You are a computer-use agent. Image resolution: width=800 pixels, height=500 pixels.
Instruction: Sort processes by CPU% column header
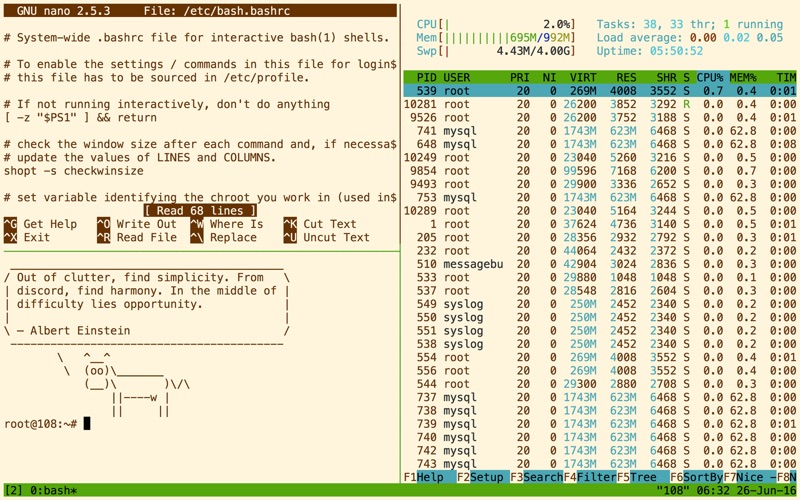pyautogui.click(x=709, y=77)
